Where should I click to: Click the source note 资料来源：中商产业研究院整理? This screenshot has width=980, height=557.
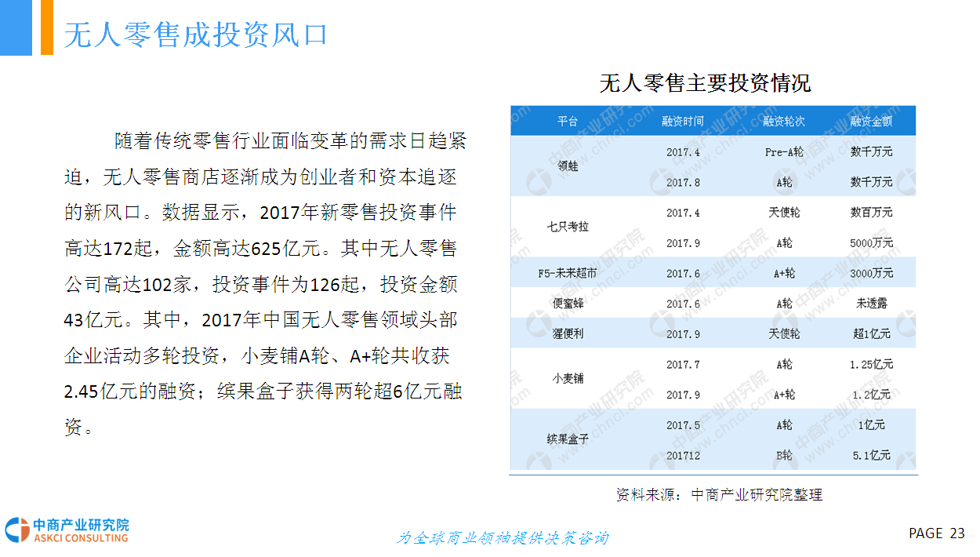coord(719,495)
